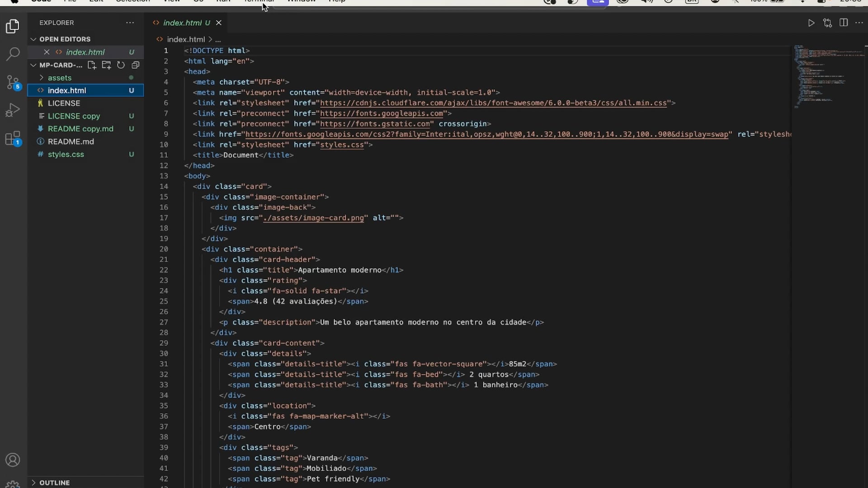Click the New Folder icon in explorer
The height and width of the screenshot is (488, 868).
click(106, 65)
